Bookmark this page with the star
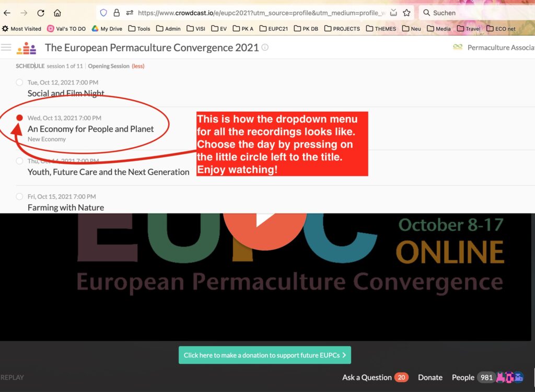 (x=406, y=13)
